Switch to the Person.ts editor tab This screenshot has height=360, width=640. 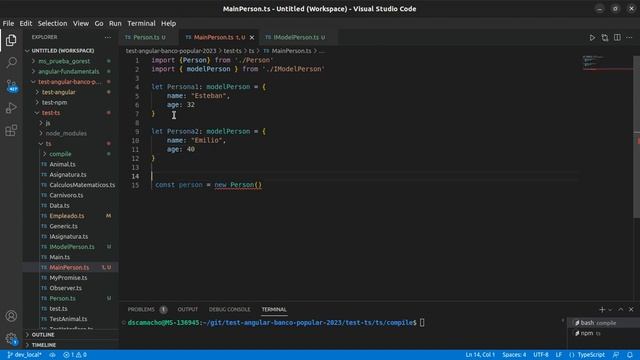149,38
